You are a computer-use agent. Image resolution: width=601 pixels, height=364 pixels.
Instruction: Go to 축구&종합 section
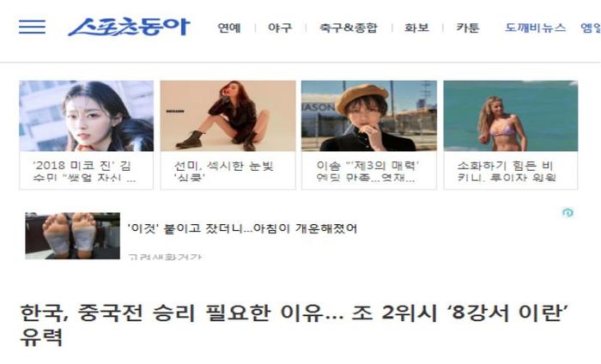(x=349, y=27)
